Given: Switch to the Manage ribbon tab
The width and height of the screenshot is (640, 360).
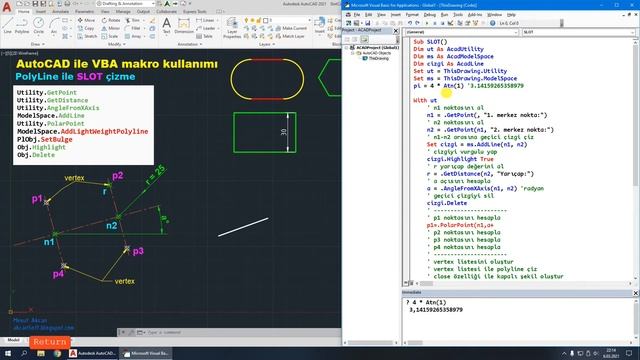Looking at the screenshot, I should (x=123, y=11).
